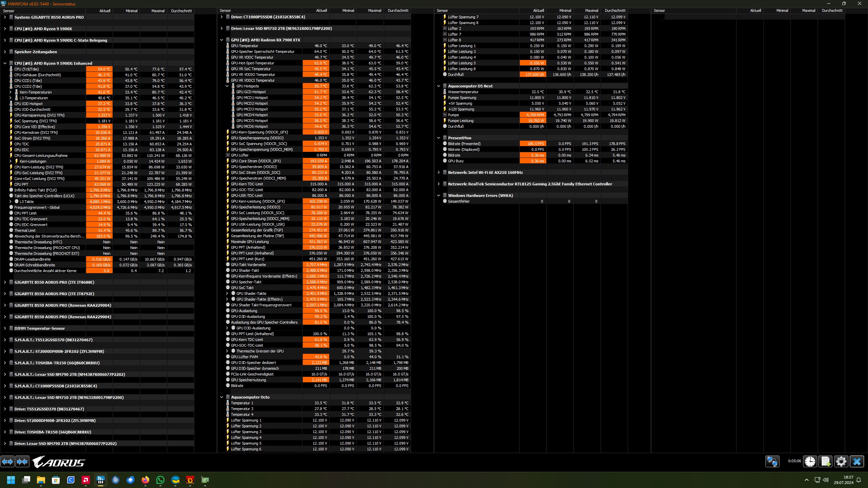Collapse the GPU Hotspots subtree

(x=227, y=86)
